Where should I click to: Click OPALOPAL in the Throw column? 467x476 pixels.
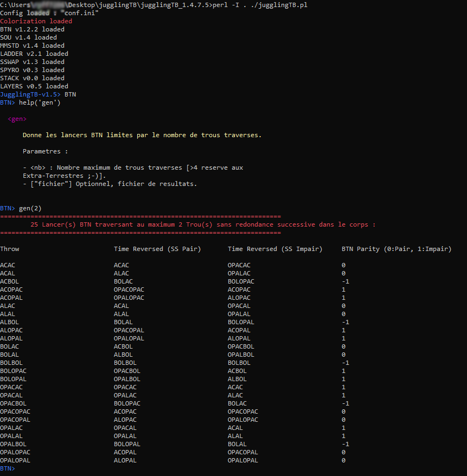15,460
